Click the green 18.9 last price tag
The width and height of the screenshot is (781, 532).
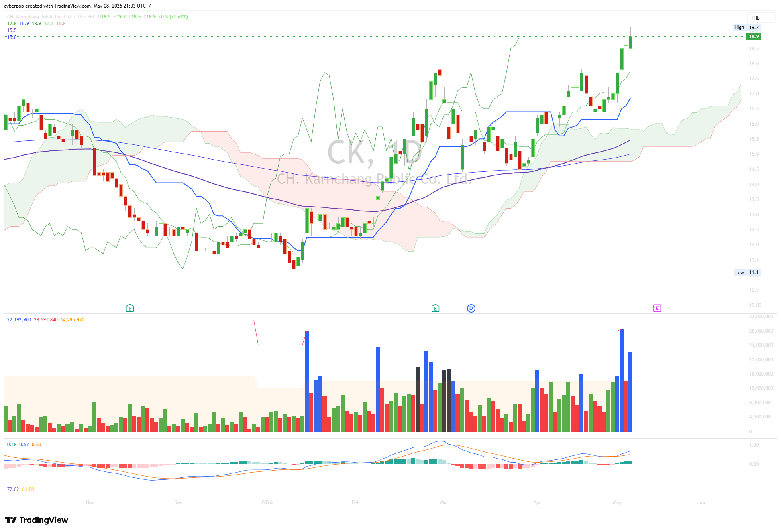pyautogui.click(x=754, y=37)
